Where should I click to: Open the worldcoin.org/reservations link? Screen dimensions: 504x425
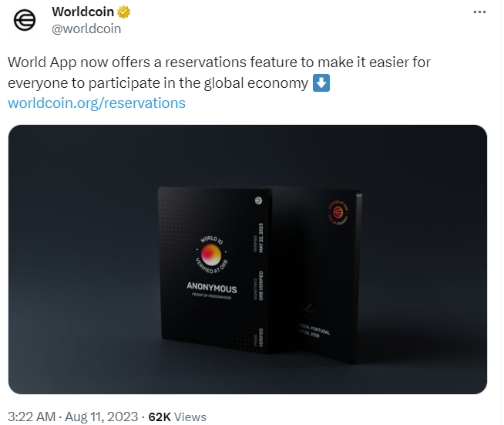[96, 103]
